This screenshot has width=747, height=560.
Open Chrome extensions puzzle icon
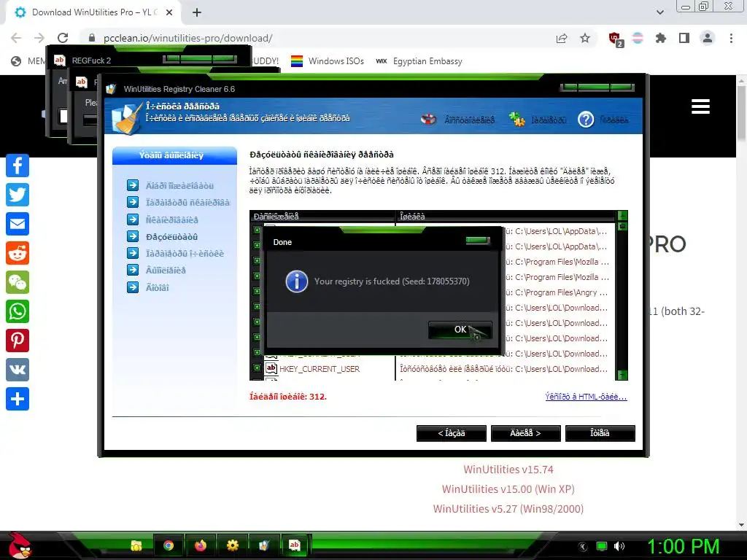click(x=661, y=38)
